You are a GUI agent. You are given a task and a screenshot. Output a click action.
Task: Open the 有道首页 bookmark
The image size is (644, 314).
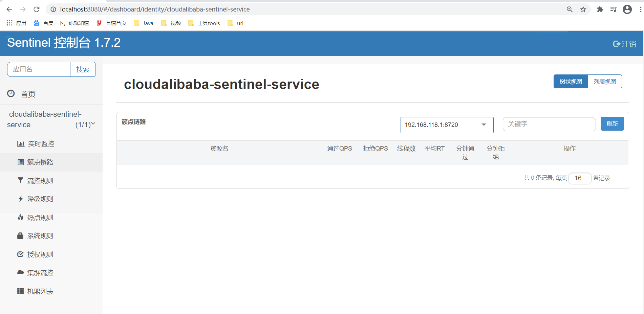click(111, 23)
